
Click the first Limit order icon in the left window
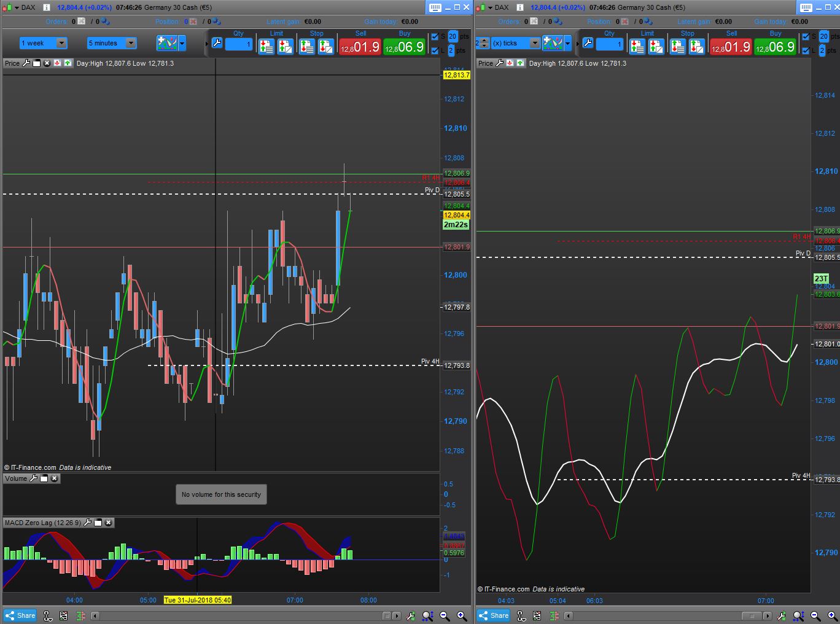[x=266, y=46]
